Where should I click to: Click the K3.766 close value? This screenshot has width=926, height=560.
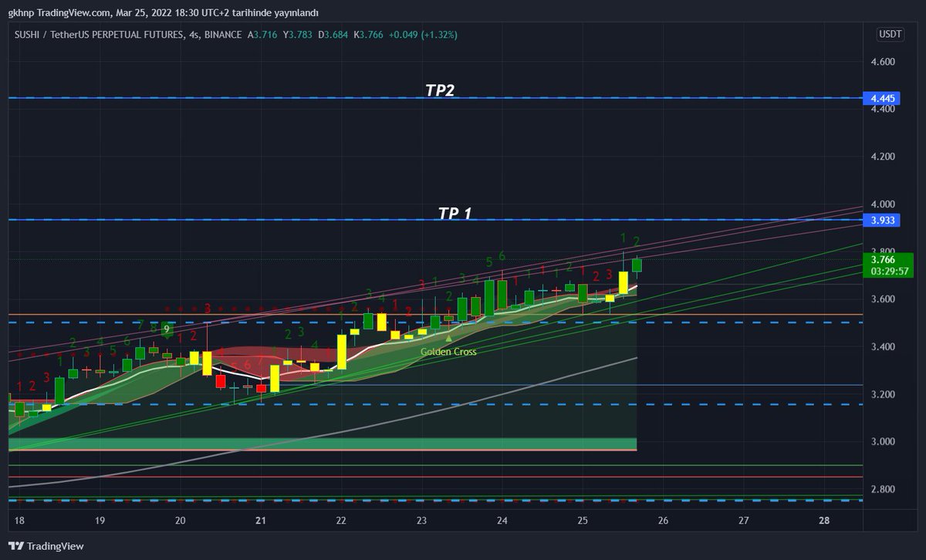367,35
